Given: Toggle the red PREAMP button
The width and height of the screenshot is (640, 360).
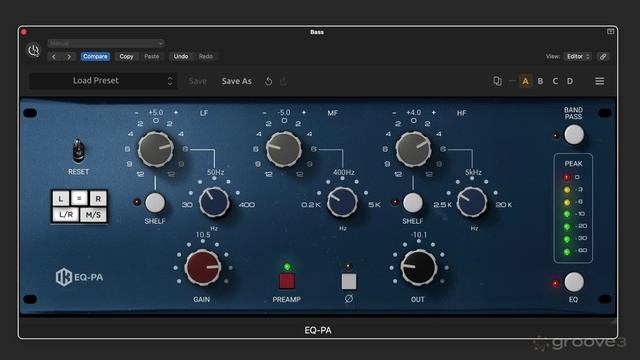Looking at the screenshot, I should click(287, 281).
